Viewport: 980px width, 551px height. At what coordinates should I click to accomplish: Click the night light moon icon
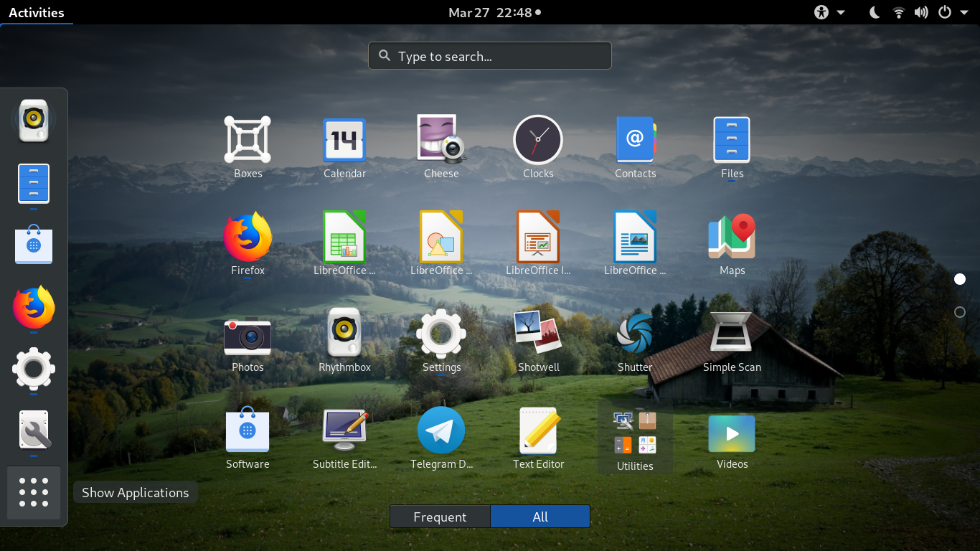tap(875, 12)
